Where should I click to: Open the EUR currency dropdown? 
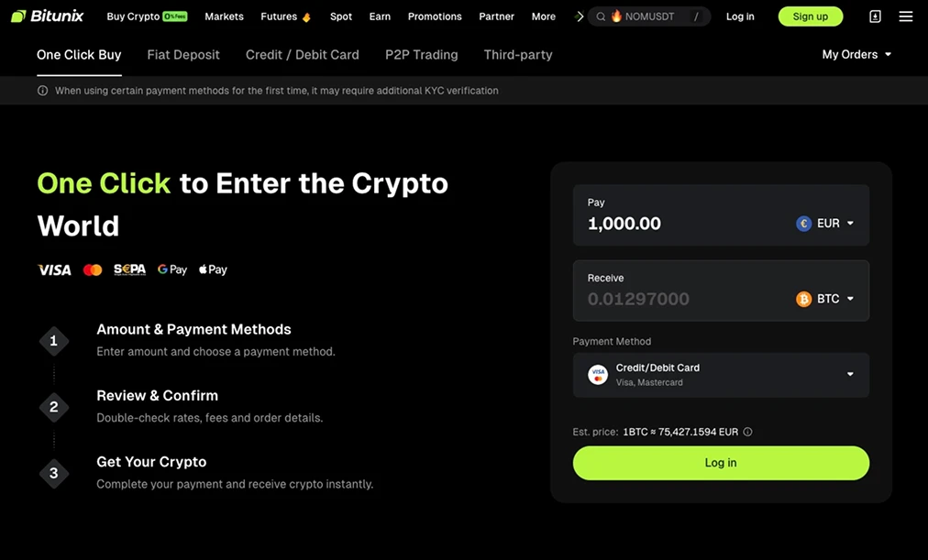coord(825,223)
